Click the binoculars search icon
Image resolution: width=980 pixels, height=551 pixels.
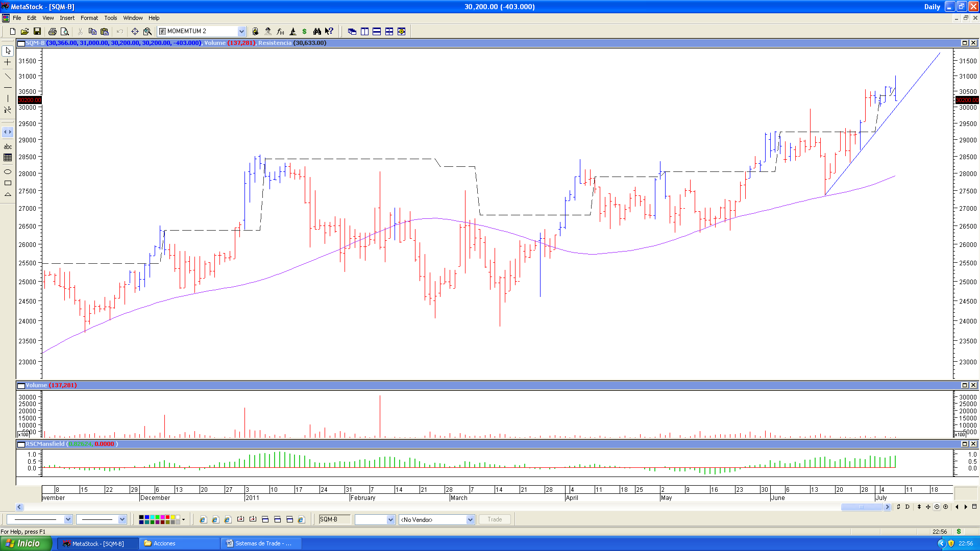(x=316, y=32)
